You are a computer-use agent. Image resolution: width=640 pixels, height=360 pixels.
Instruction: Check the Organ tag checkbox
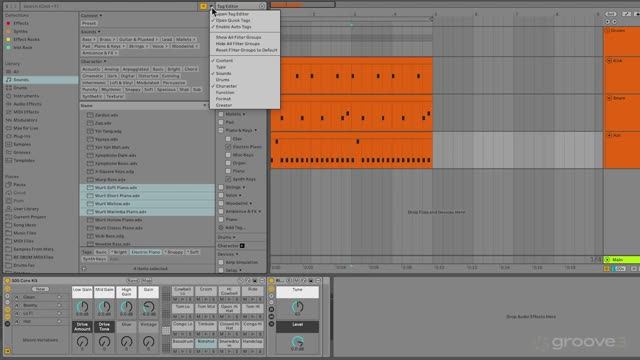(x=228, y=163)
